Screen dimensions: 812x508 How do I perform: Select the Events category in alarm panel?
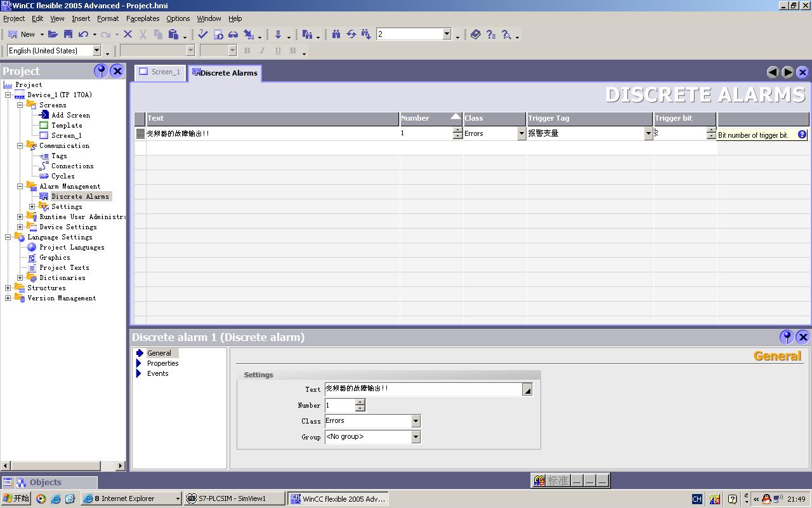coord(157,373)
